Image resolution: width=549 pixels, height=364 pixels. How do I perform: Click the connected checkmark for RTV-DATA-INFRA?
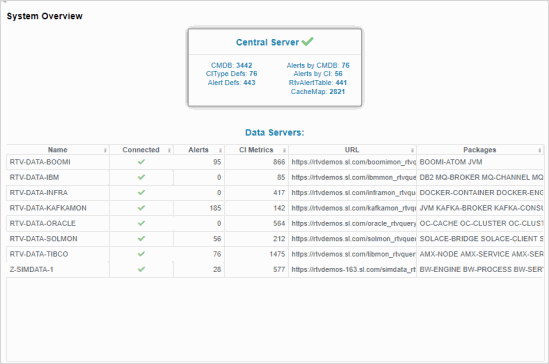[141, 192]
